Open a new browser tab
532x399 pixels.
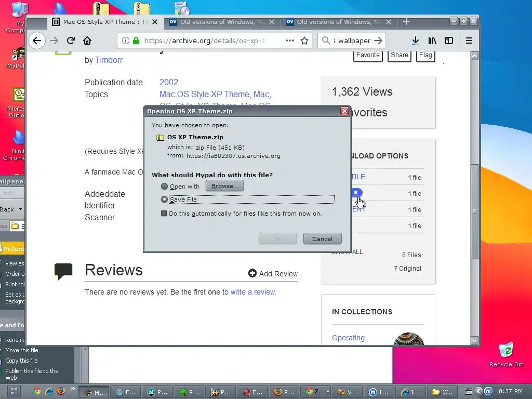pos(406,22)
